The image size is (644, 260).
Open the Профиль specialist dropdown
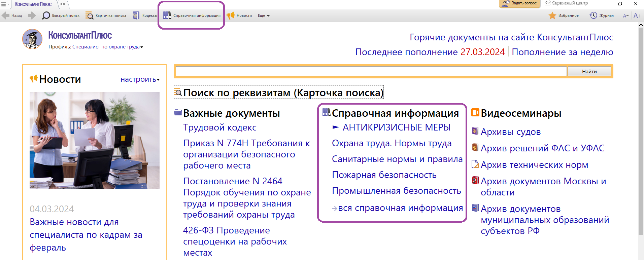107,47
